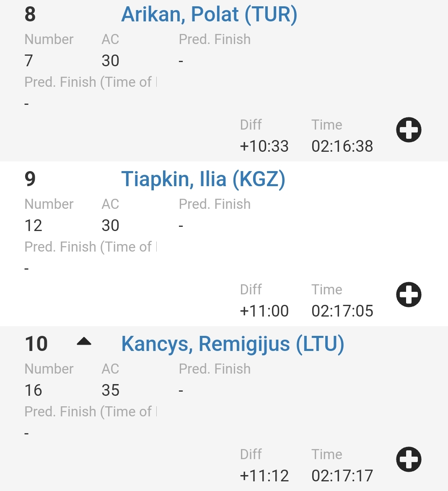Click plus icon in Tiapkin, Ilia row

[409, 295]
